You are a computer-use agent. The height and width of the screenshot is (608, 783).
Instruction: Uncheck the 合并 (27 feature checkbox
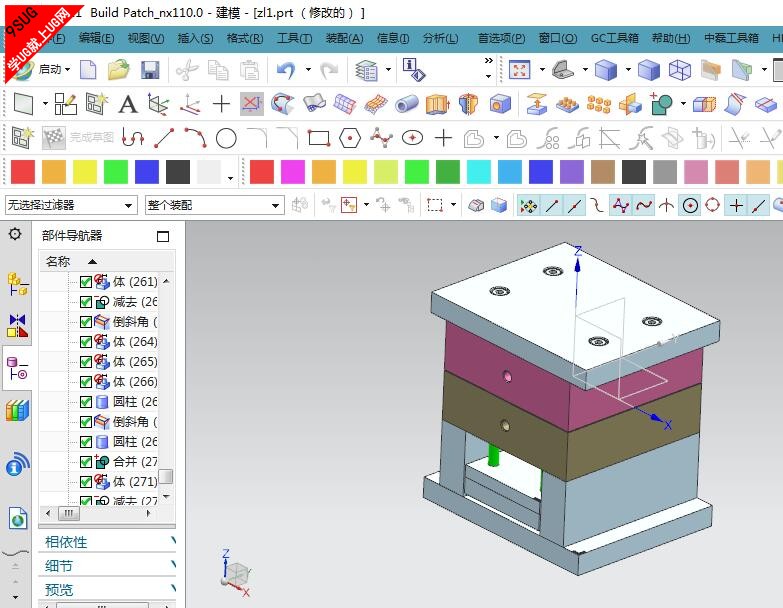[85, 462]
